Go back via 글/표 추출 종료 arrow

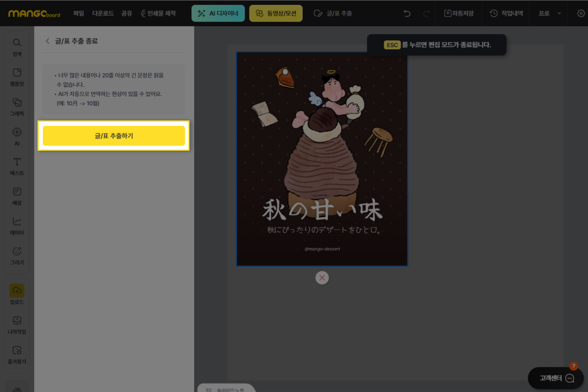[x=48, y=41]
